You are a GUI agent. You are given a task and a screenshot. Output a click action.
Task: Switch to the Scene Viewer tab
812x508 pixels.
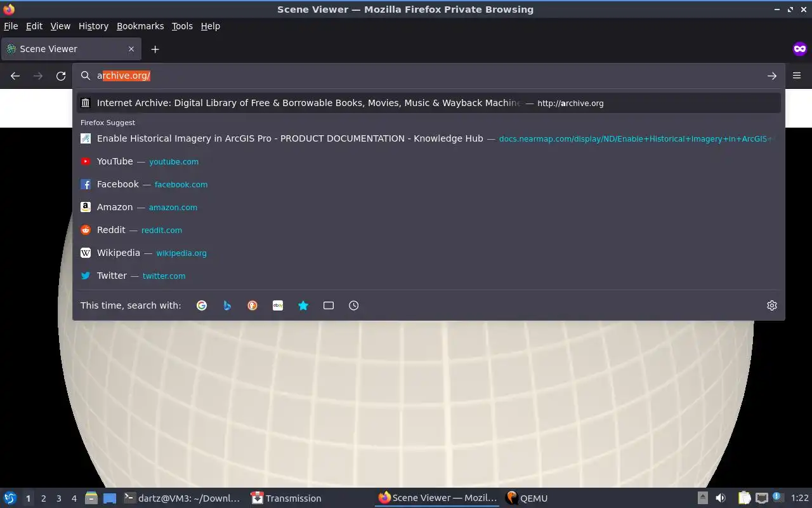coord(70,49)
